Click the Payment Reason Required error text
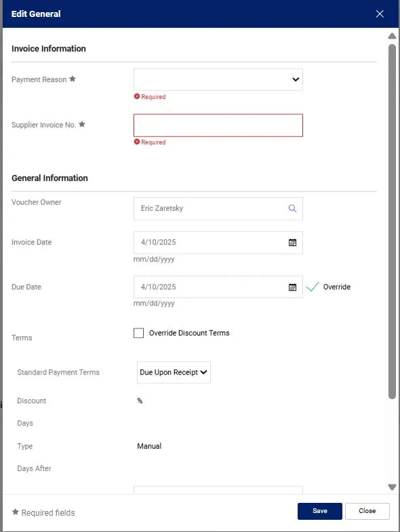Screen dimensions: 400x532 (x=153, y=97)
